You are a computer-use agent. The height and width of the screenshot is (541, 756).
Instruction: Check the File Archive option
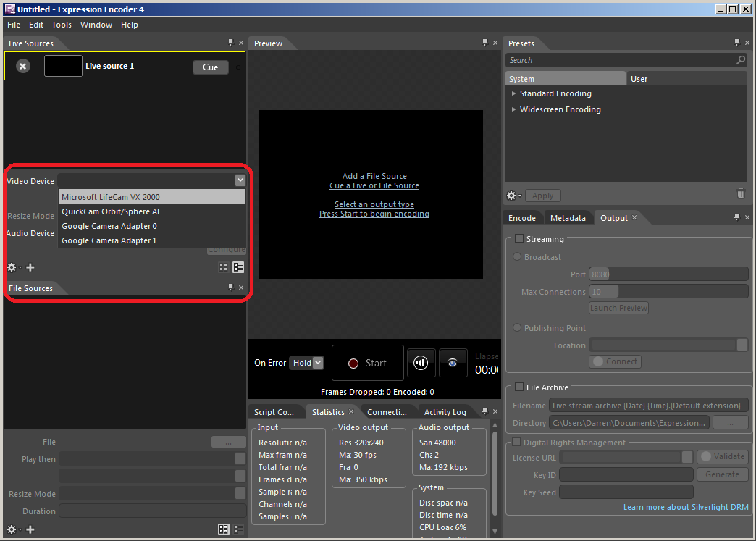518,387
